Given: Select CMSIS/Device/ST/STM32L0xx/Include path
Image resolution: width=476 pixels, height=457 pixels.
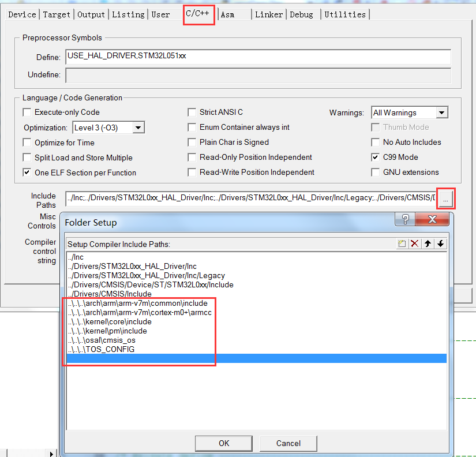Looking at the screenshot, I should (257, 285).
